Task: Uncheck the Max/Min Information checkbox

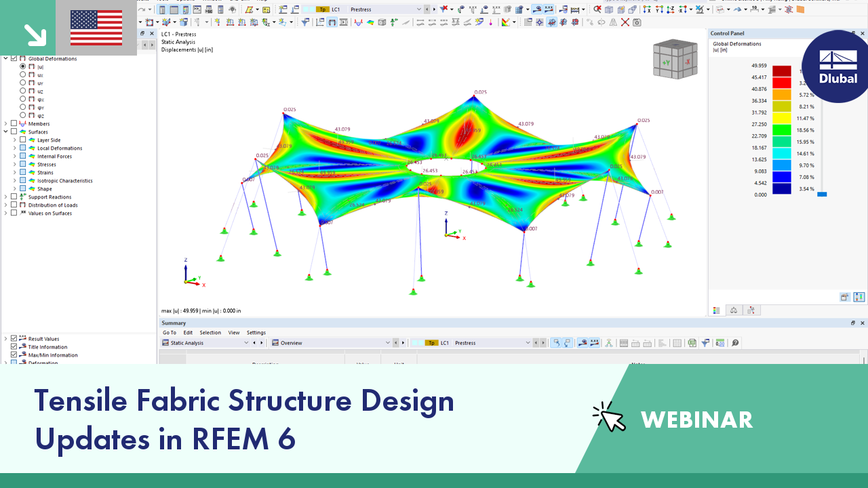Action: (x=14, y=355)
